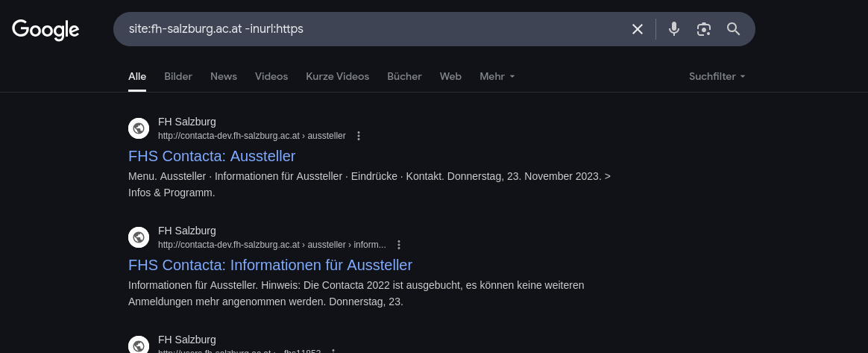The image size is (868, 353).
Task: Open Google Lens image search icon
Action: (x=703, y=29)
